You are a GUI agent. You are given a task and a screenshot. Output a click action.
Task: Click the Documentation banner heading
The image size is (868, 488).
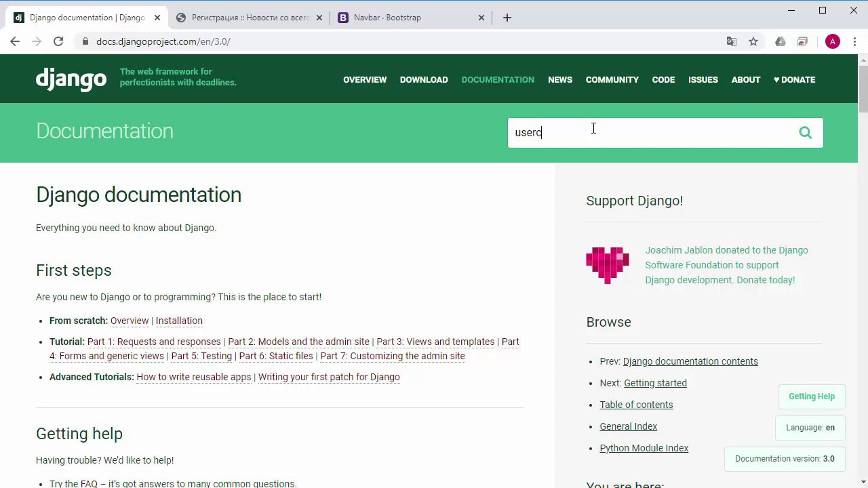(x=104, y=131)
